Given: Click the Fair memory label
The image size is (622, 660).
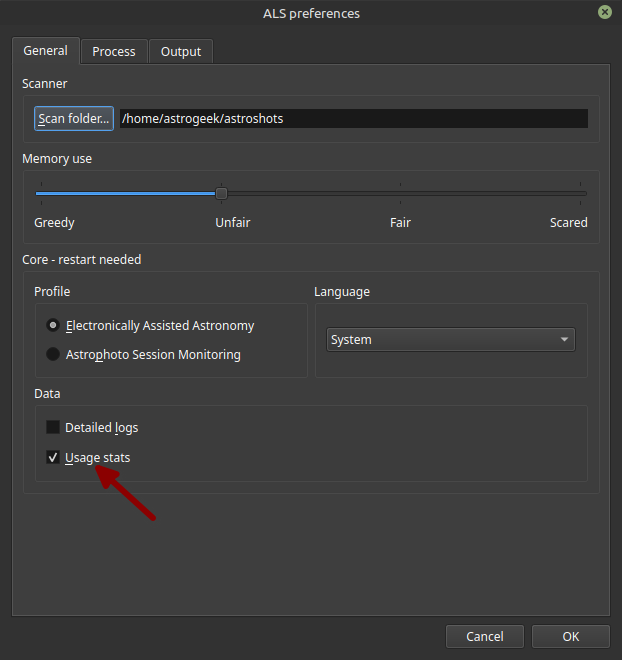Looking at the screenshot, I should pos(400,222).
